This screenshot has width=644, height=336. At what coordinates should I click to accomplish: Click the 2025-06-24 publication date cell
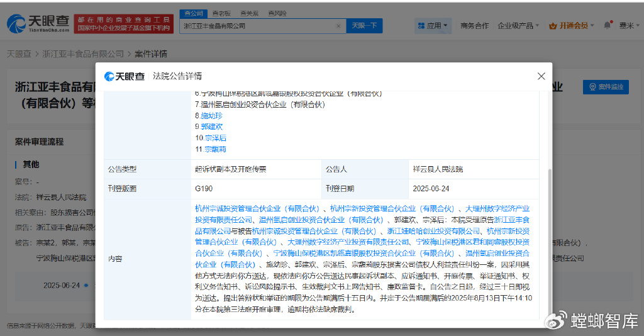pos(474,189)
